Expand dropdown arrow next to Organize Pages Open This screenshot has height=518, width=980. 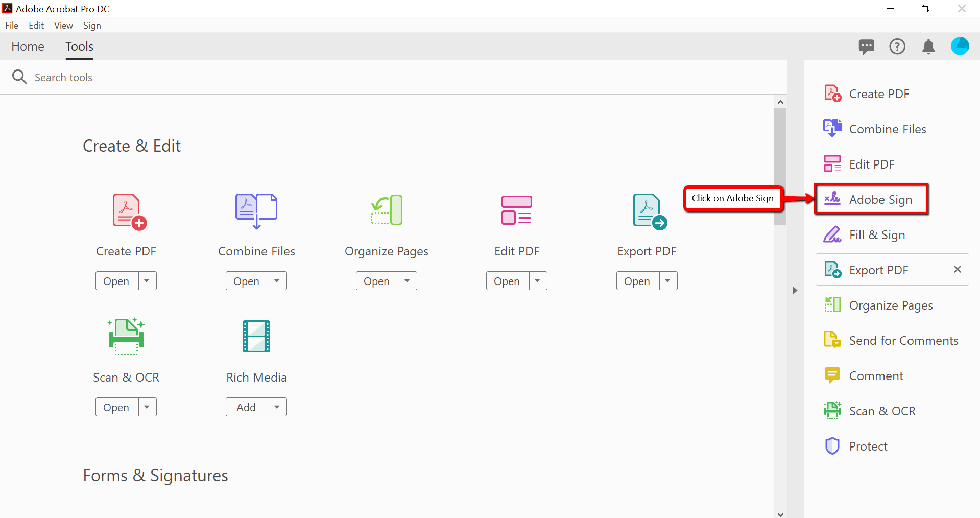click(x=408, y=281)
